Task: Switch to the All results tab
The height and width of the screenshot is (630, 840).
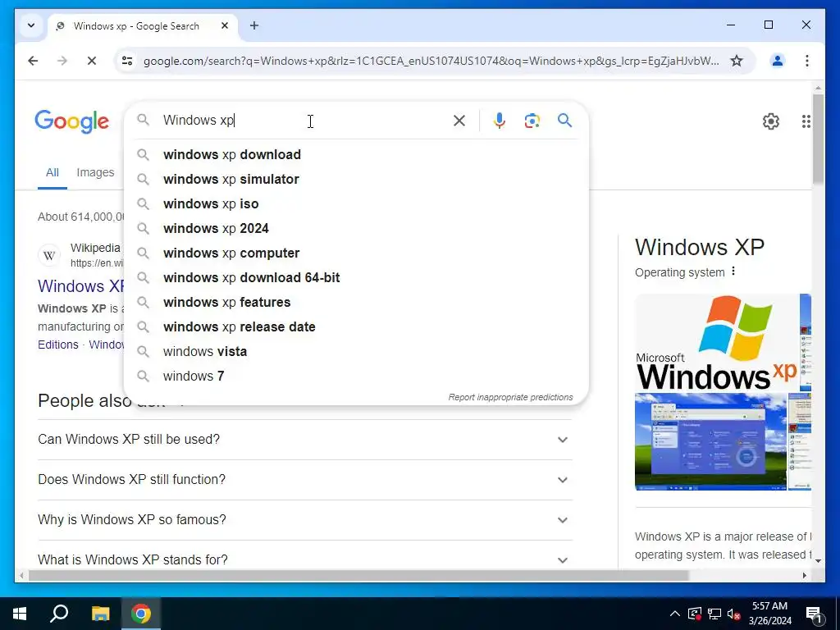Action: (x=52, y=172)
